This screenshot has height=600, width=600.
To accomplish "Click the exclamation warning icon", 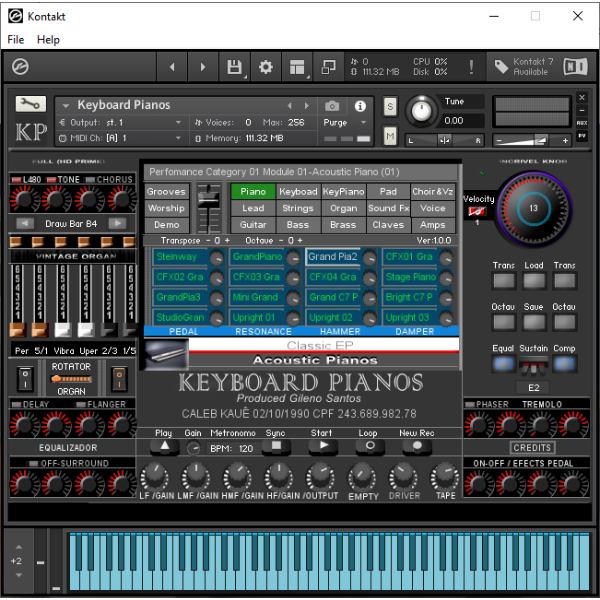I will (x=471, y=67).
